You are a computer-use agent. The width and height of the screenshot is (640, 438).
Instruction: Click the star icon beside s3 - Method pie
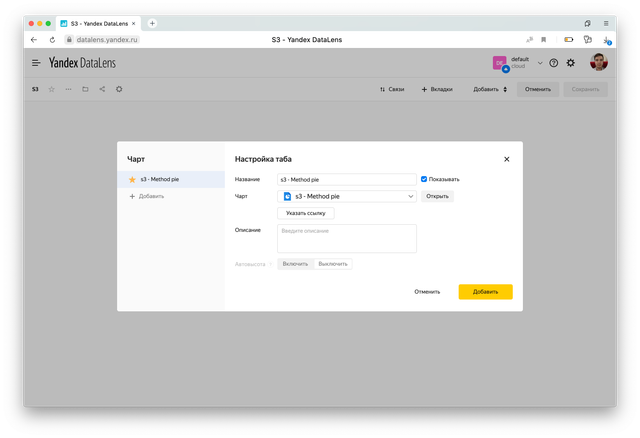pos(131,179)
